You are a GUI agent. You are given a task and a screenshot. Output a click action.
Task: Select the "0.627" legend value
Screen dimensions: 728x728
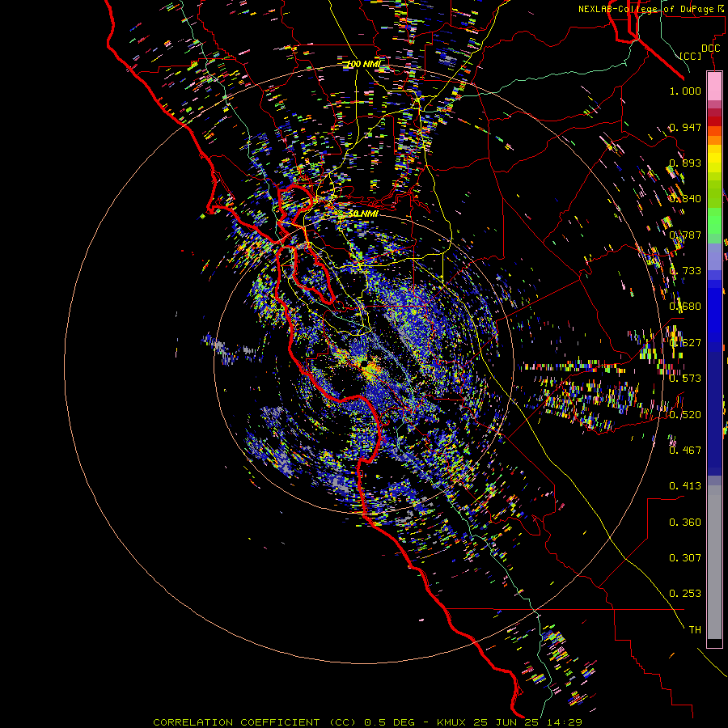point(685,343)
